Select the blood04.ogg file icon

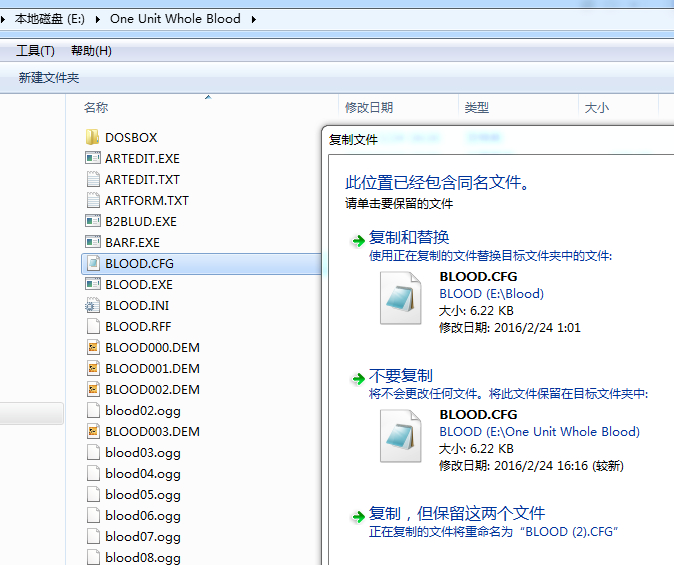tap(93, 473)
